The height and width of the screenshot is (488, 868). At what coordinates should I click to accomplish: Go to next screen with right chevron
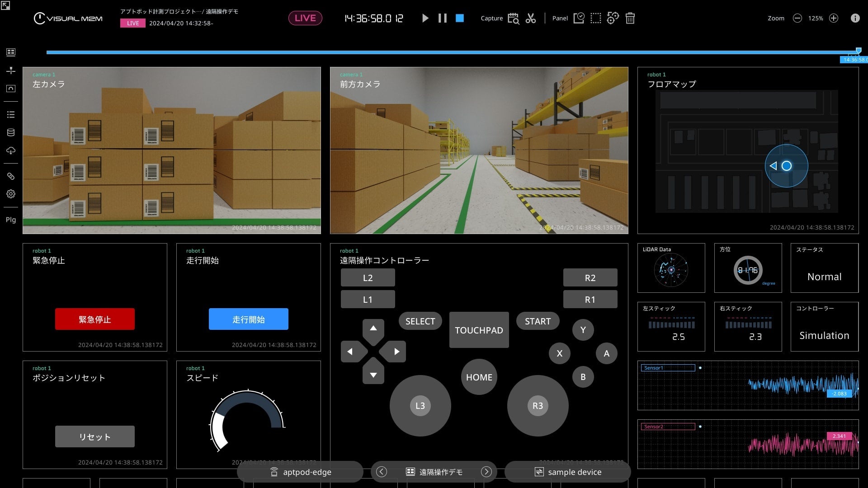pyautogui.click(x=486, y=472)
